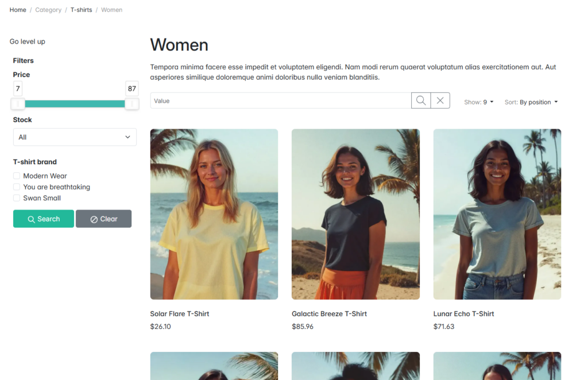Check the Swan Small brand filter
This screenshot has width=588, height=380.
coord(17,198)
